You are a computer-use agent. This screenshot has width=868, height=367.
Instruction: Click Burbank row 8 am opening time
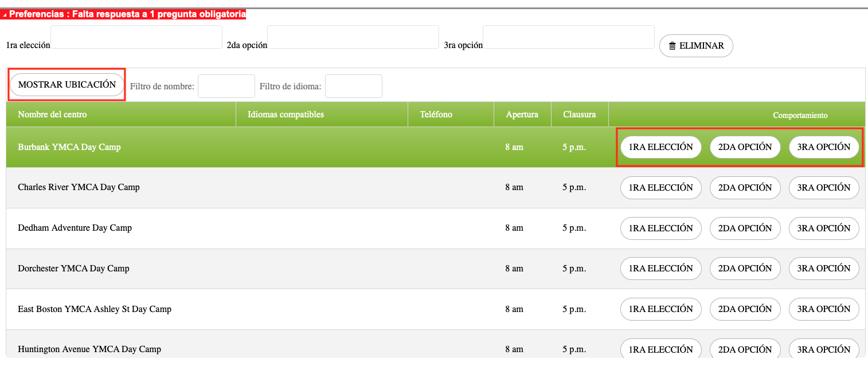coord(514,147)
